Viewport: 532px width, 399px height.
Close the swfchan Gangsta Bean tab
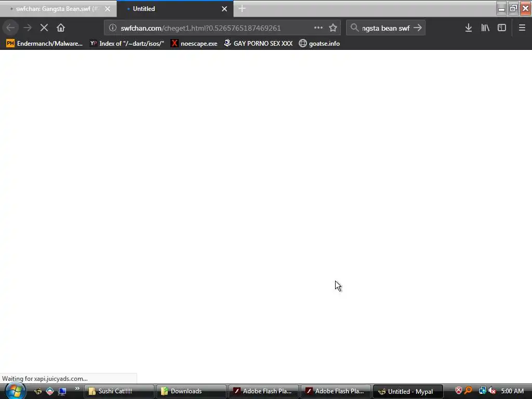[107, 9]
